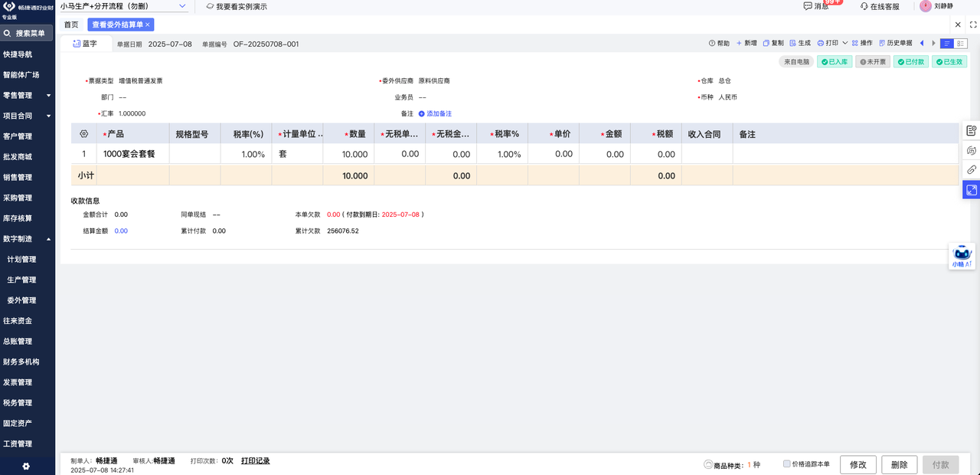
Task: Click the 生成 generate icon
Action: point(793,44)
